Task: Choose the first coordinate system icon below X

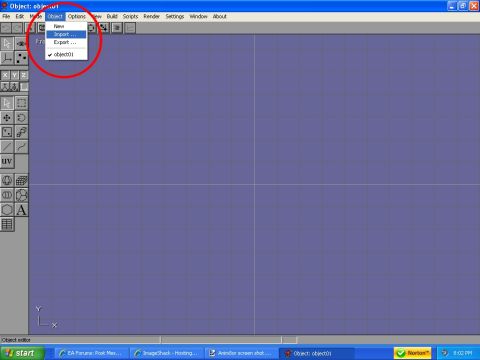Action: 5,87
